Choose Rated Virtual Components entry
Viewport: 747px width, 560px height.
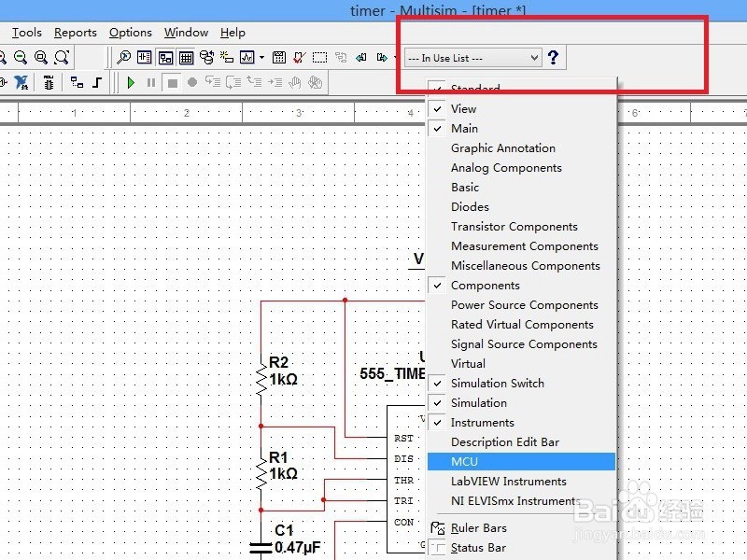pyautogui.click(x=521, y=324)
